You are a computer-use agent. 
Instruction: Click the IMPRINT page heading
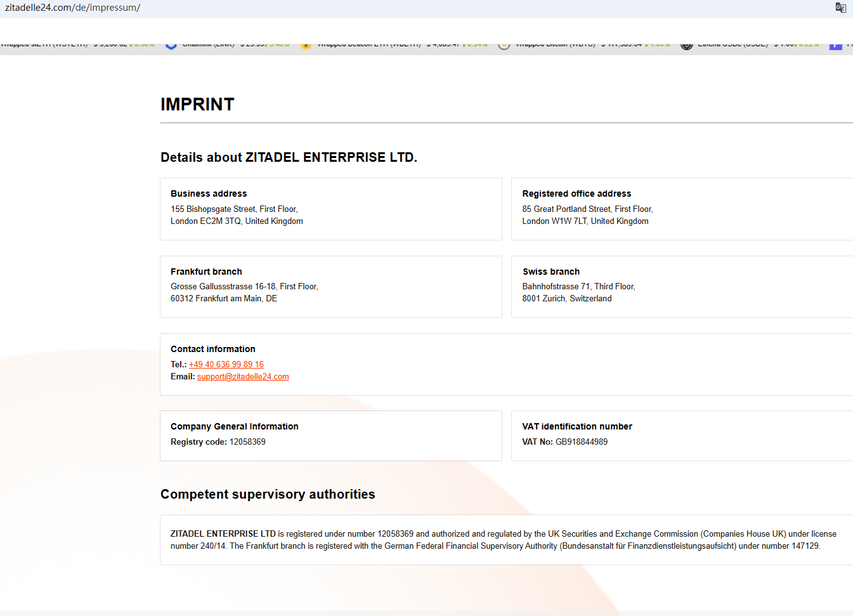tap(197, 104)
